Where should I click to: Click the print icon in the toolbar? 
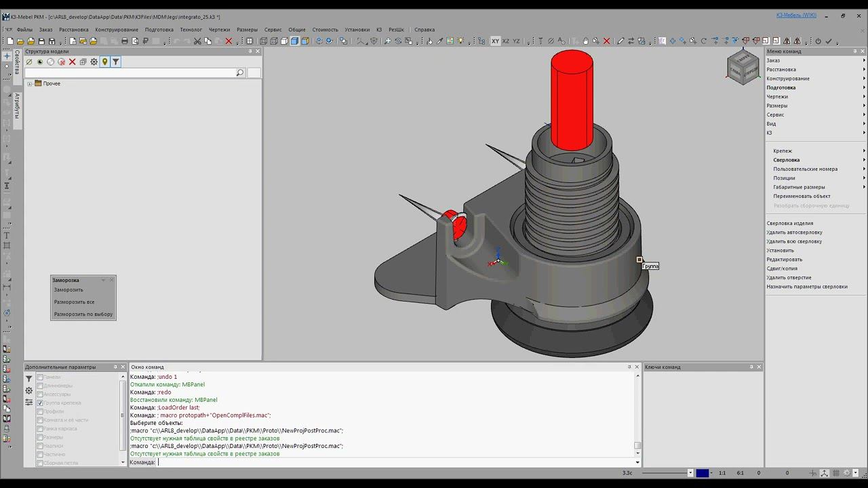coord(124,41)
